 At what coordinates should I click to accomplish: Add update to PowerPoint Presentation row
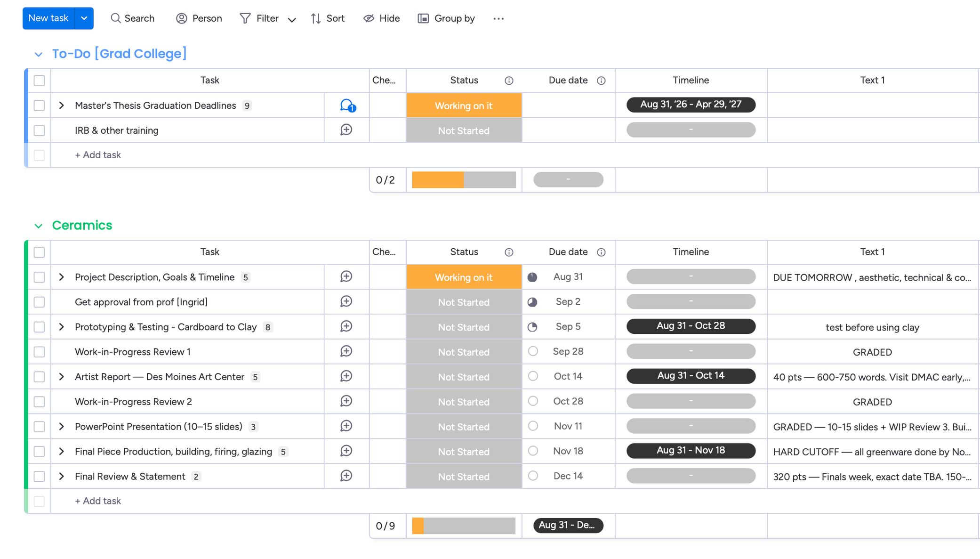(x=346, y=427)
